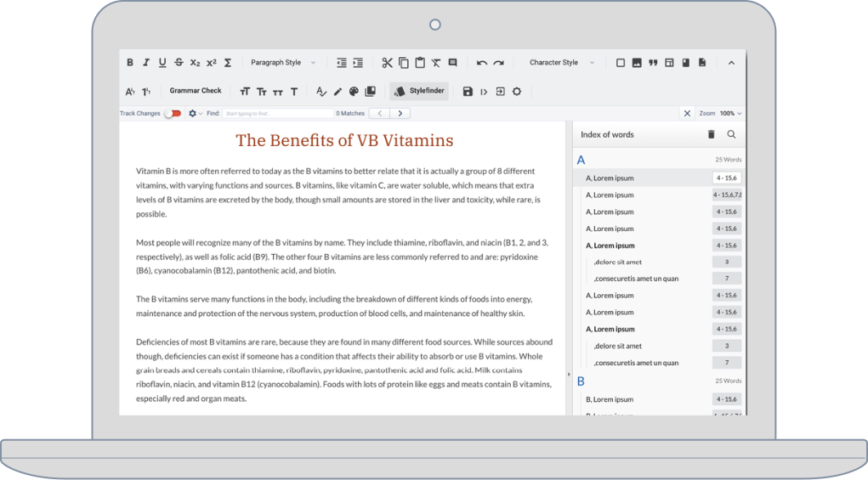This screenshot has height=480, width=868.
Task: Toggle italic formatting
Action: (x=146, y=63)
